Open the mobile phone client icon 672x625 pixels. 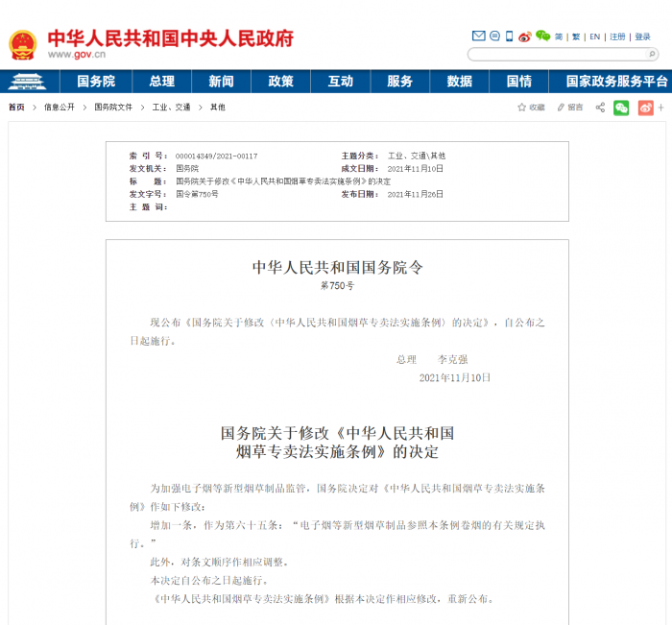[x=509, y=36]
